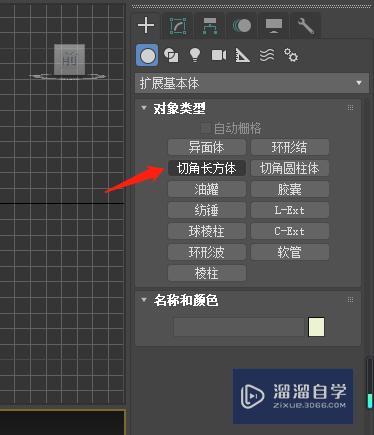This screenshot has width=374, height=435.
Task: Click the C-Ext button
Action: 290,231
